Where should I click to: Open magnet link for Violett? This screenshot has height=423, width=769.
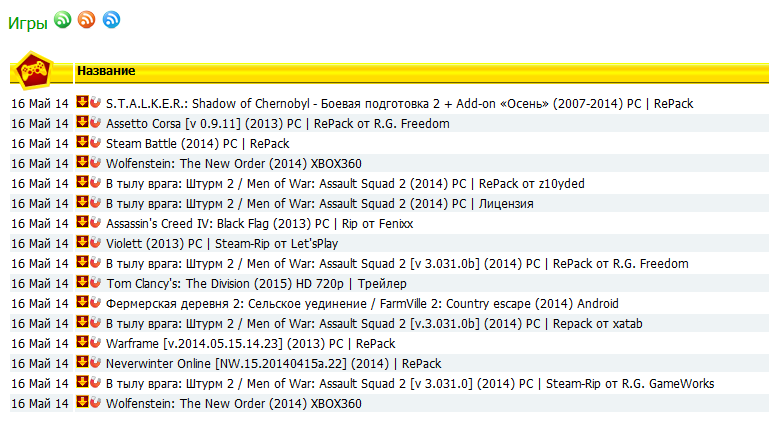pyautogui.click(x=95, y=243)
